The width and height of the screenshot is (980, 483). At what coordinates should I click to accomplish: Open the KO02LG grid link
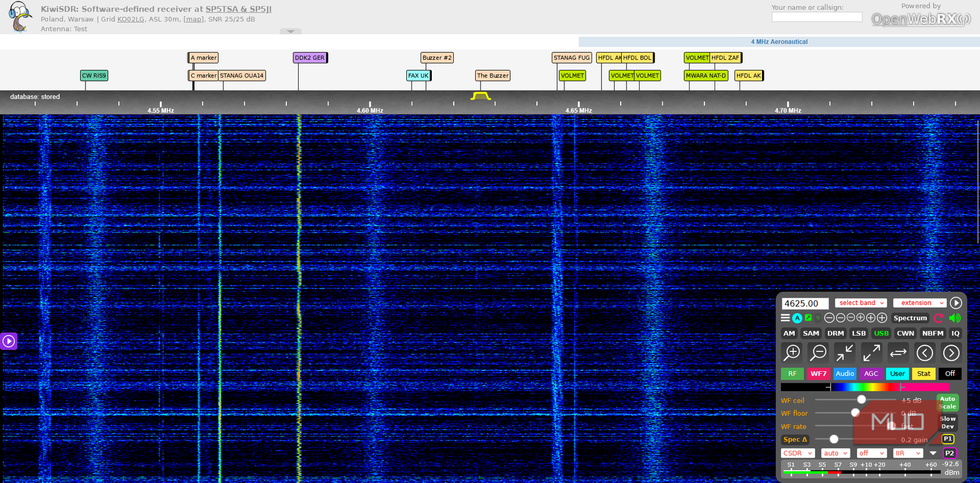point(131,19)
